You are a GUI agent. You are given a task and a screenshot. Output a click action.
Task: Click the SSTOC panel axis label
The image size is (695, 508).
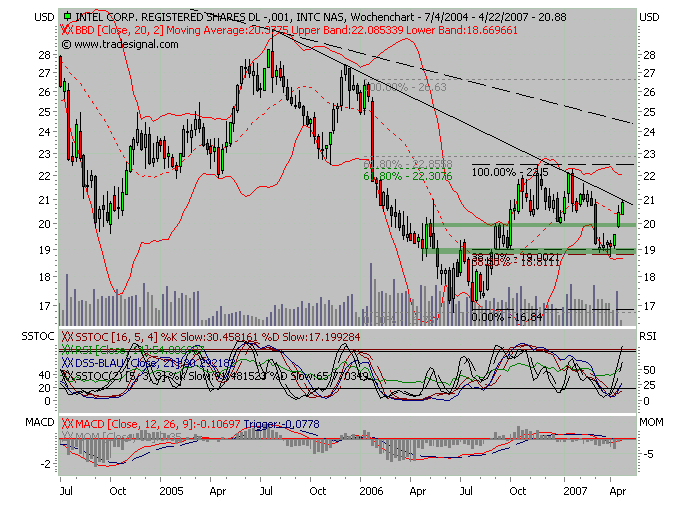click(38, 336)
